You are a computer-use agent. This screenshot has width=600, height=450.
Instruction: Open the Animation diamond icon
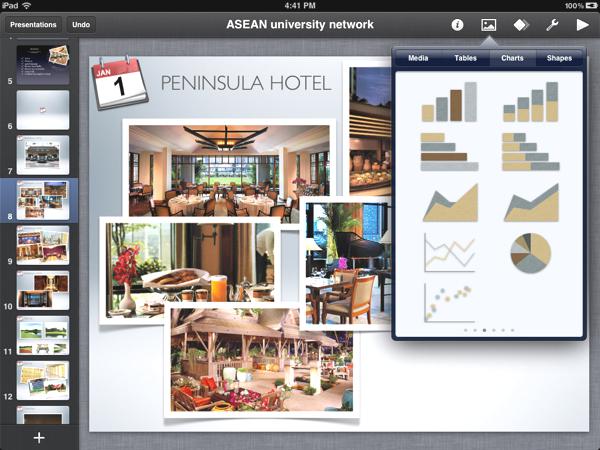(x=521, y=25)
